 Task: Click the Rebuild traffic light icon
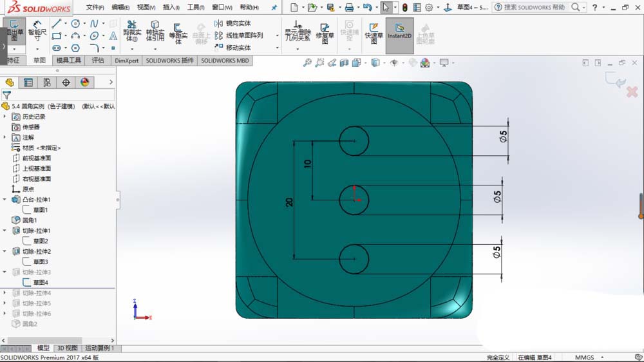[405, 7]
